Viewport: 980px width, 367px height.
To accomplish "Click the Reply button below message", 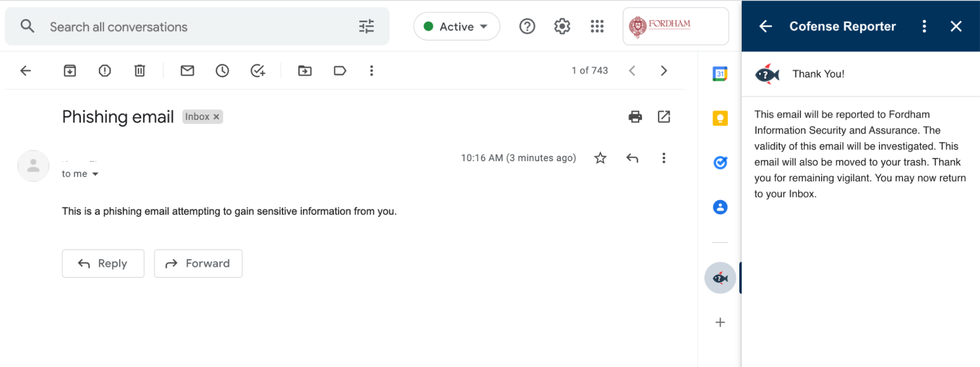I will (103, 264).
